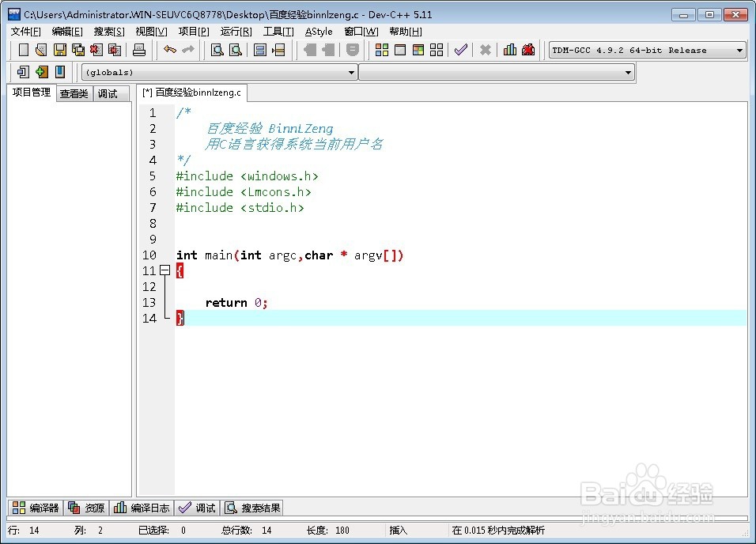Click the add file to project icon
This screenshot has width=756, height=544.
click(41, 72)
